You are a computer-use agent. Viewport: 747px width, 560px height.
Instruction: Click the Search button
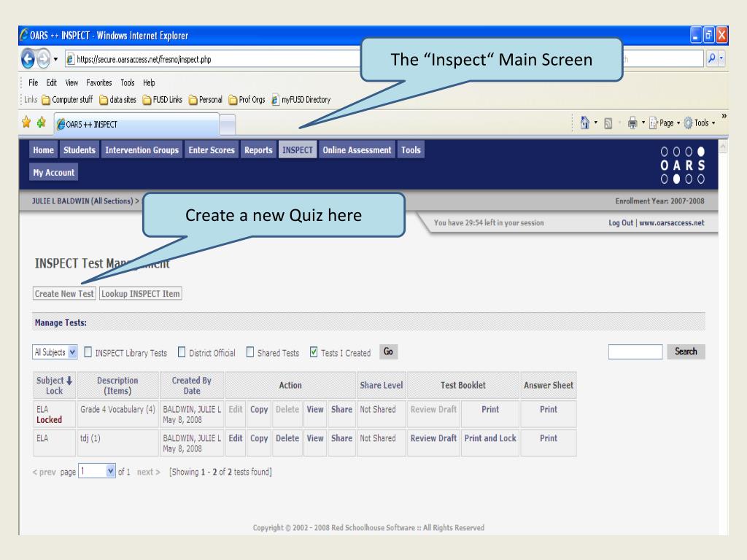686,351
